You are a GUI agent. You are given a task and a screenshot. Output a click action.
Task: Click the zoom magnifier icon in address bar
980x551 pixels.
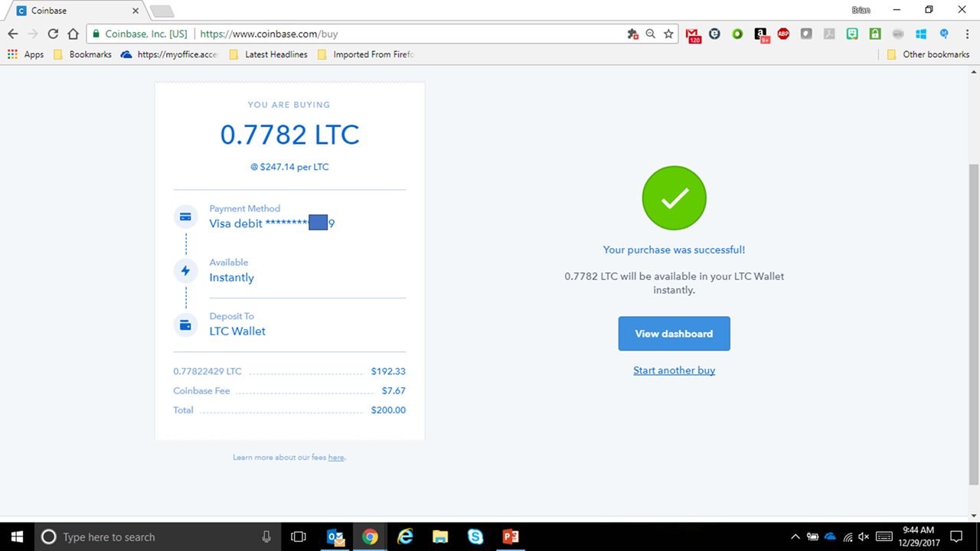(x=650, y=34)
